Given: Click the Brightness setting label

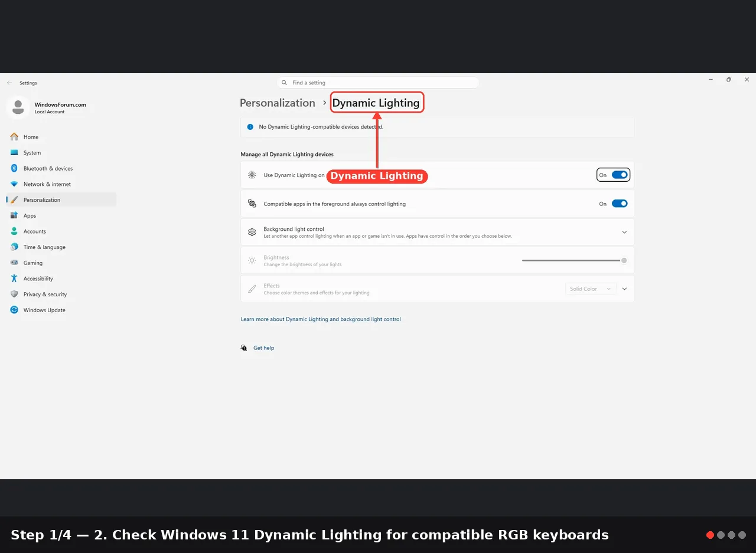Looking at the screenshot, I should (276, 257).
